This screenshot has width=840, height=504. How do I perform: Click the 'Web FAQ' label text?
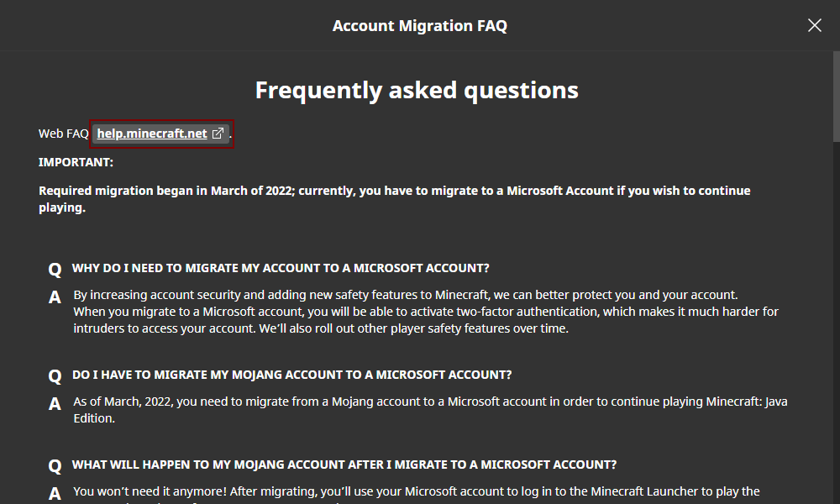63,134
